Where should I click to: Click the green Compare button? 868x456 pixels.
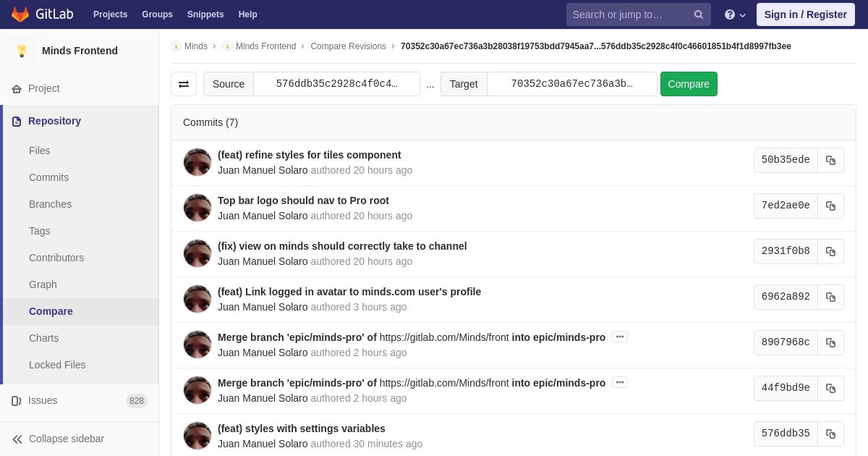[689, 84]
